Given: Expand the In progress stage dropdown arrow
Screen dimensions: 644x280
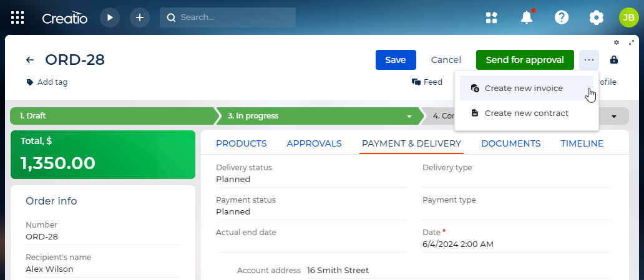Looking at the screenshot, I should (409, 116).
